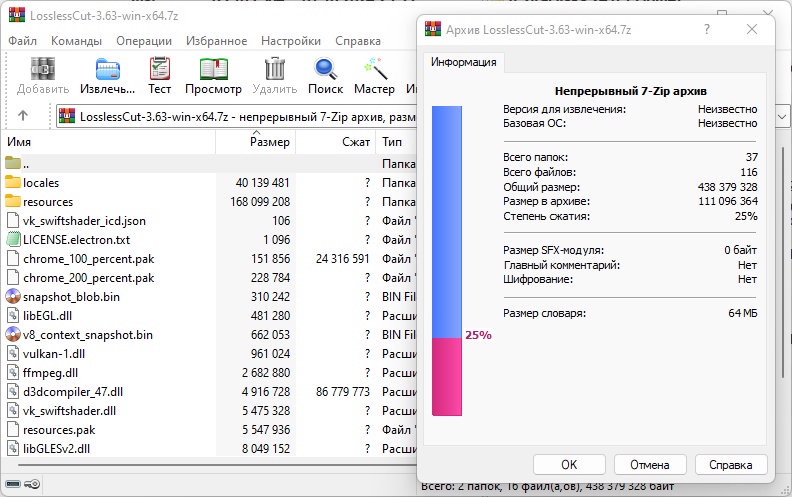Open the Файл menu
The height and width of the screenshot is (497, 792).
point(23,41)
